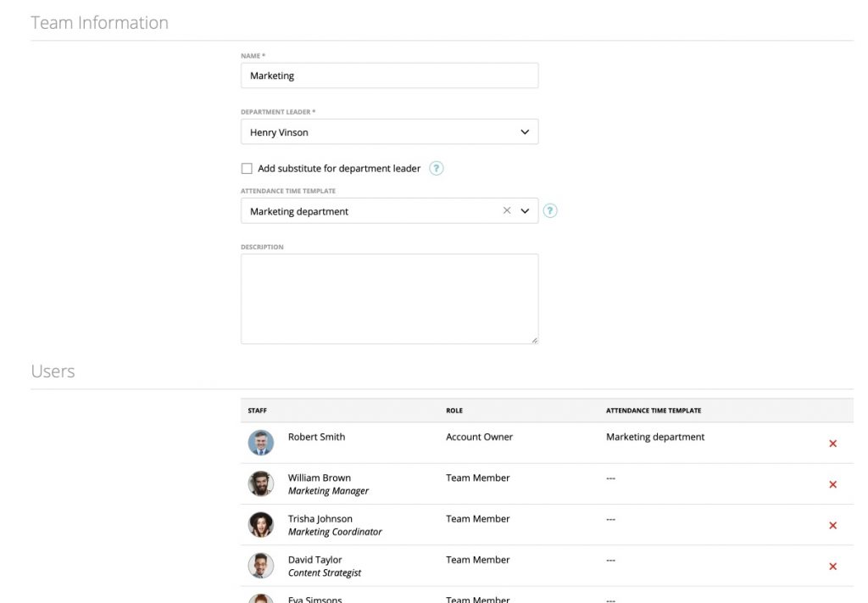
Task: Remove David Taylor from the team
Action: (832, 566)
